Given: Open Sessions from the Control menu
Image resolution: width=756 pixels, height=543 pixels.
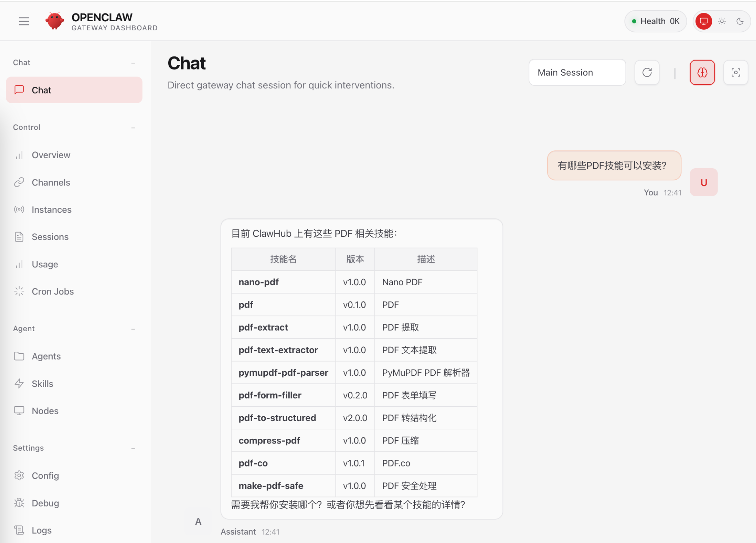Looking at the screenshot, I should (50, 236).
